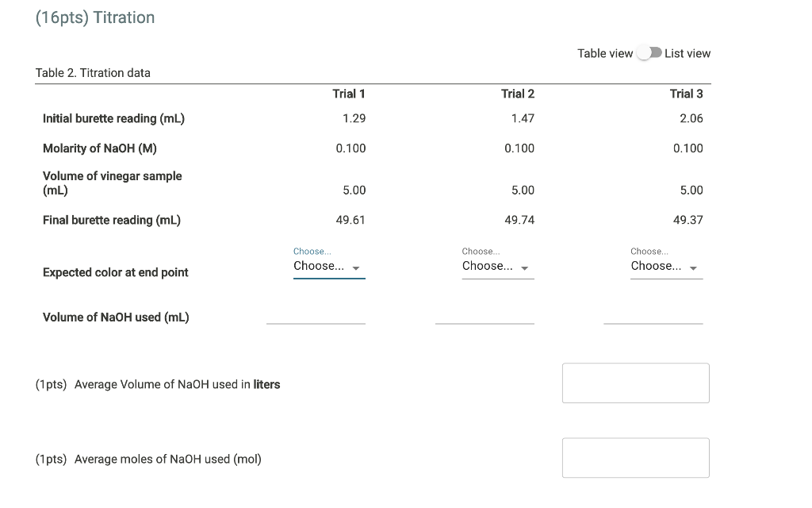Click the Average Volume of NaOH answer box
Screen dimensions: 812x508
click(x=635, y=383)
